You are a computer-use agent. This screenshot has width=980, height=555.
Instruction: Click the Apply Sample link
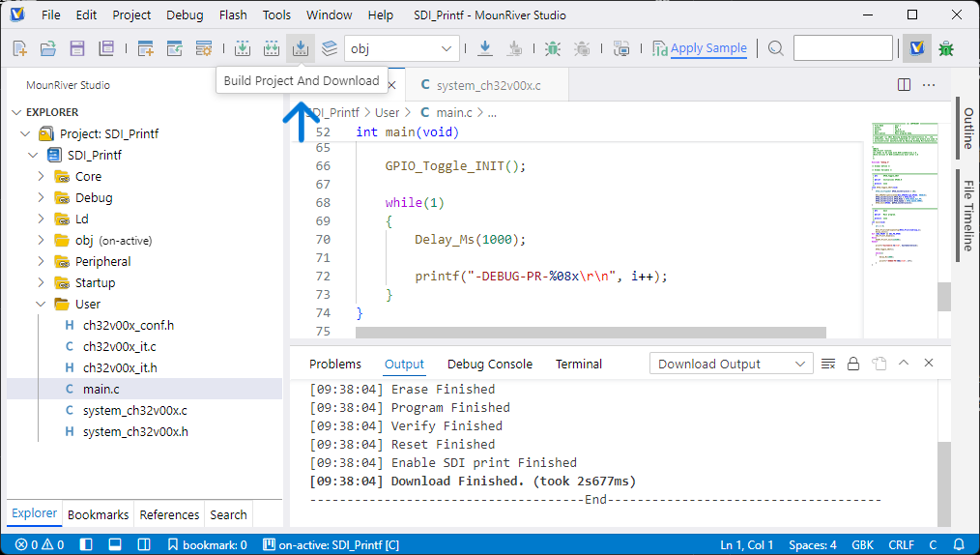pyautogui.click(x=708, y=47)
